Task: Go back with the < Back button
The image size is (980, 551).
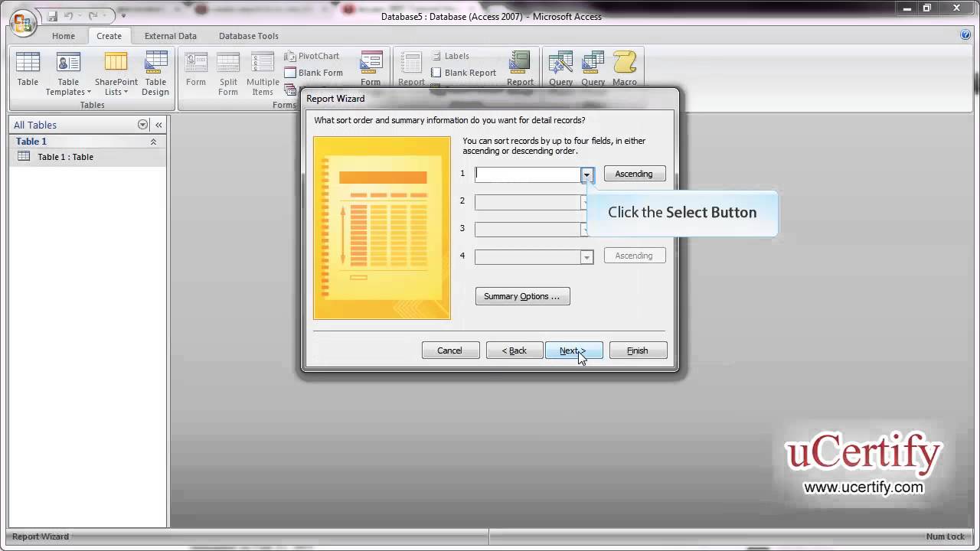Action: point(514,350)
